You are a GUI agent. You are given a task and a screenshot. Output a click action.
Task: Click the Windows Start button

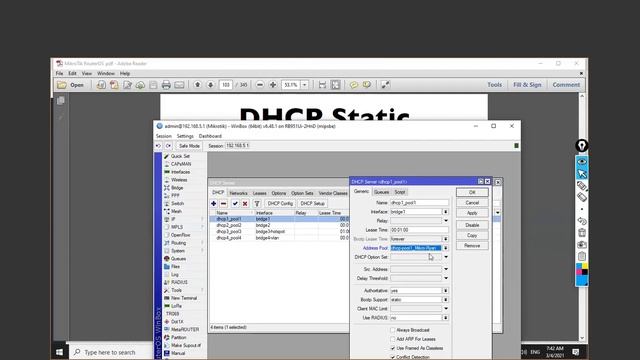click(x=60, y=352)
